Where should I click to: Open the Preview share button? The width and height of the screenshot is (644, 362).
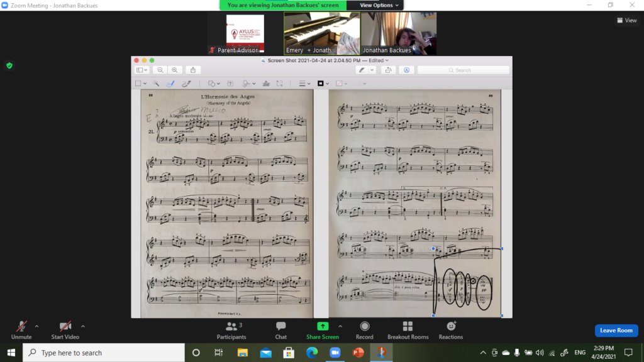pos(193,70)
